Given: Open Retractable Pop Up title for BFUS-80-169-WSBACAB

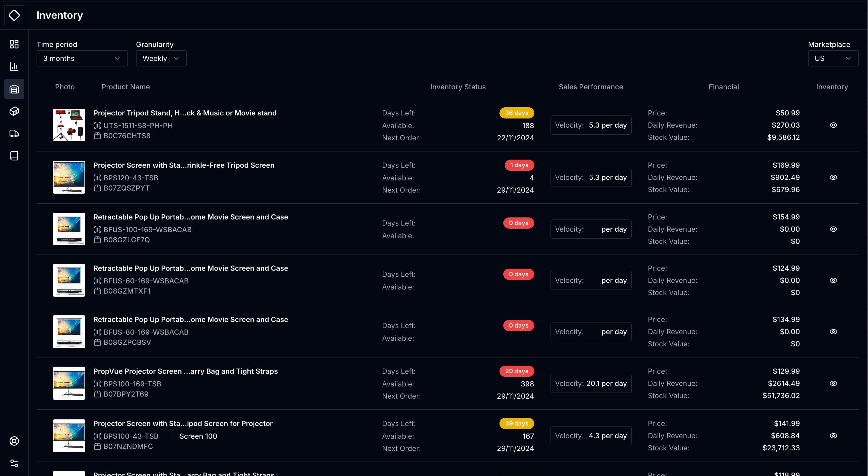Looking at the screenshot, I should 191,319.
